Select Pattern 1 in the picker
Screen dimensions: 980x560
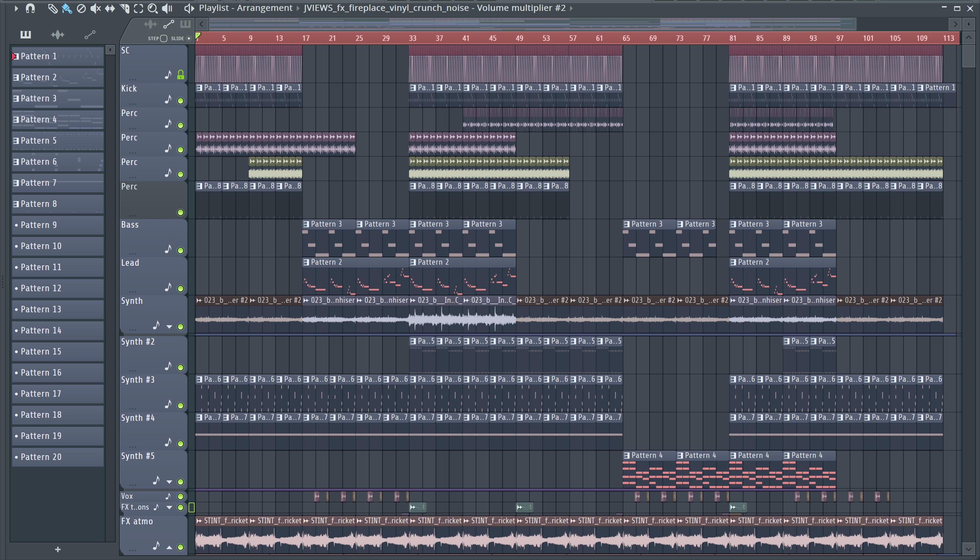coord(58,56)
